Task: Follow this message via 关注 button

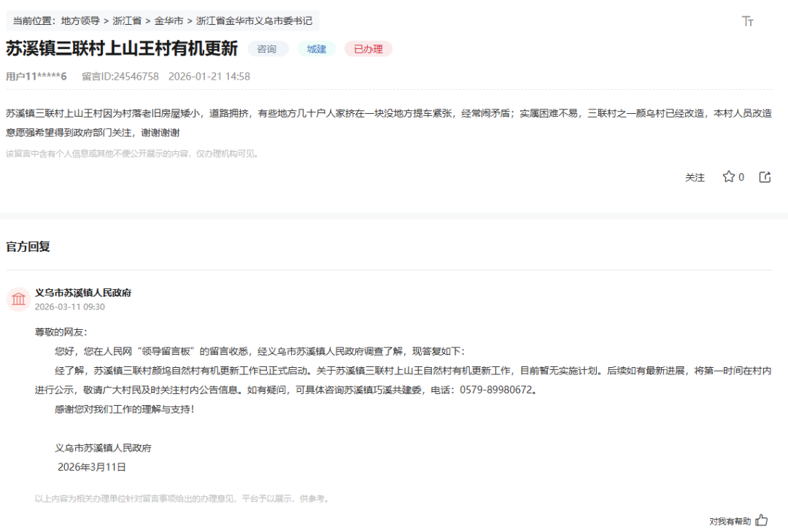Action: 695,177
